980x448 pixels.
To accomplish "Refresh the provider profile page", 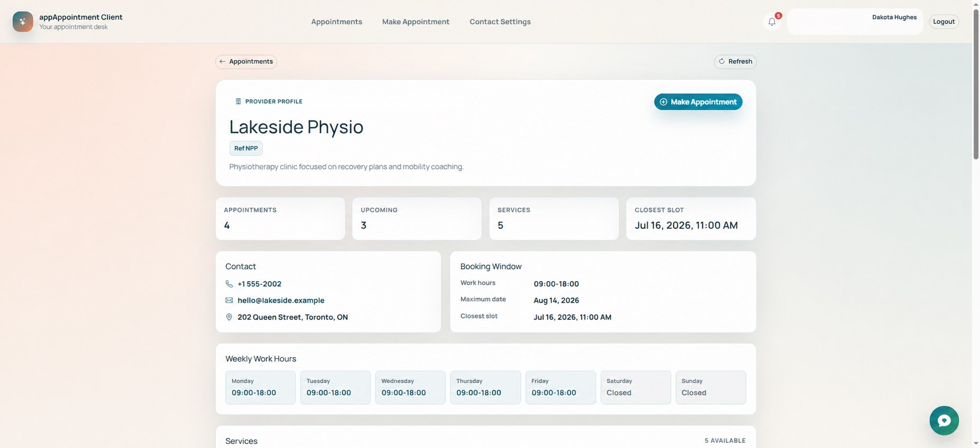I will coord(735,62).
